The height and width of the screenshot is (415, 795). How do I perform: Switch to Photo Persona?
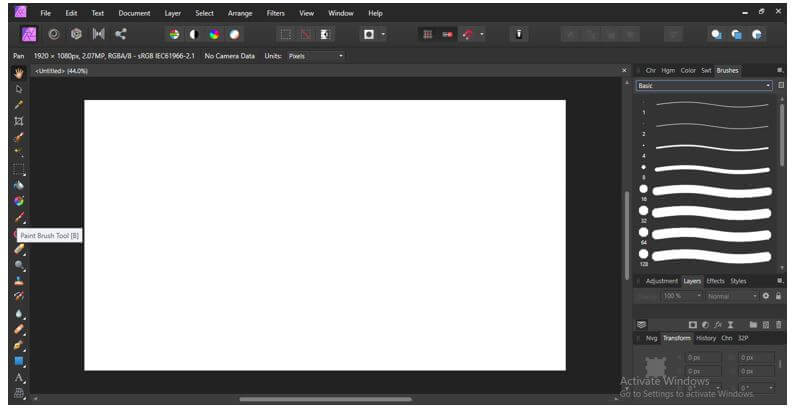(x=29, y=34)
